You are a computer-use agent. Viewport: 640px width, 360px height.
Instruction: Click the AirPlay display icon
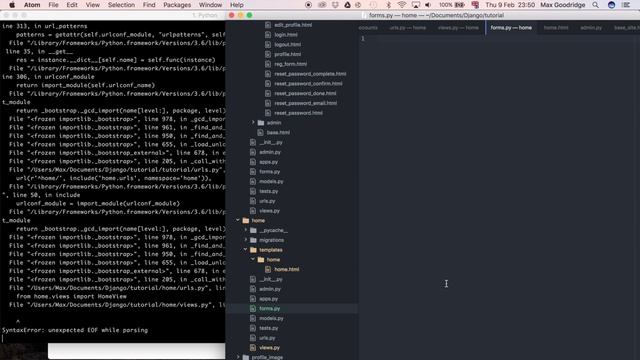click(x=416, y=5)
